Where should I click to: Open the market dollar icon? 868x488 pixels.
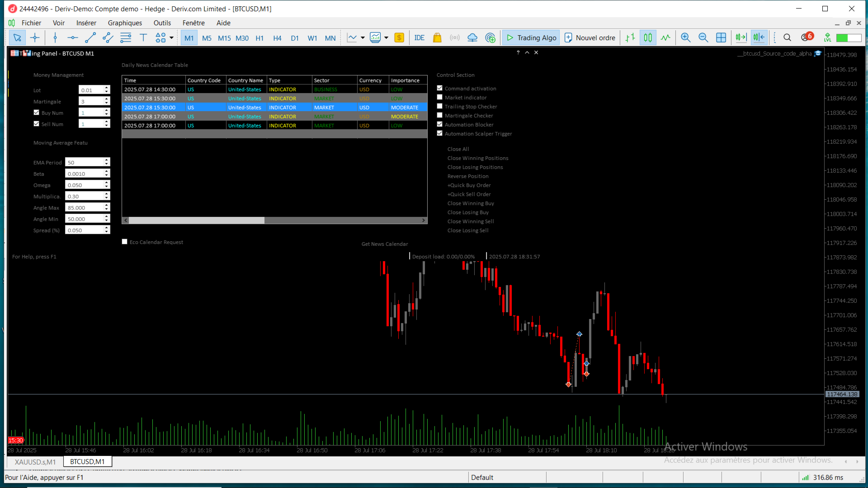pos(399,38)
